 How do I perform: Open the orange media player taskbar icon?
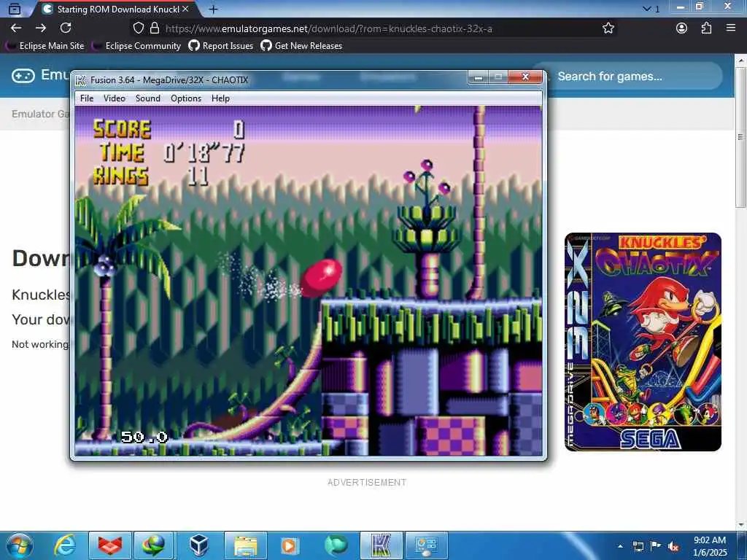tap(290, 545)
